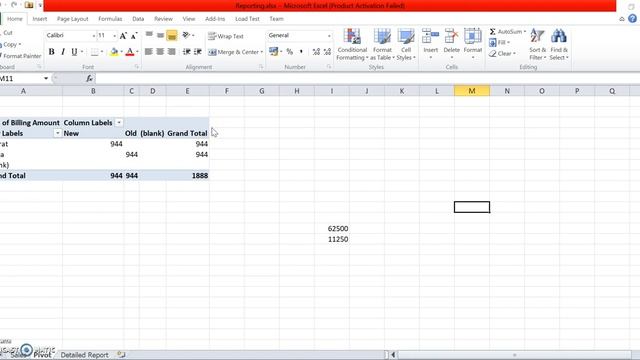Open Cell Styles gallery
This screenshot has height=360, width=640.
point(406,45)
